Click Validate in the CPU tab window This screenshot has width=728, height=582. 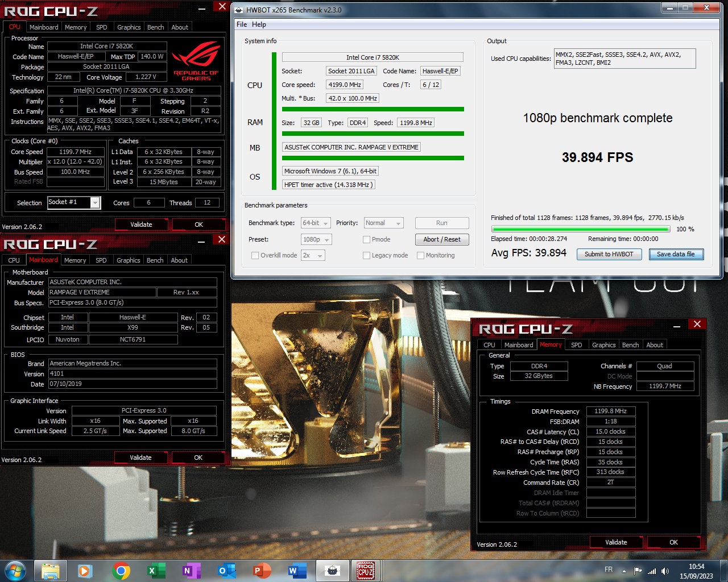click(141, 225)
